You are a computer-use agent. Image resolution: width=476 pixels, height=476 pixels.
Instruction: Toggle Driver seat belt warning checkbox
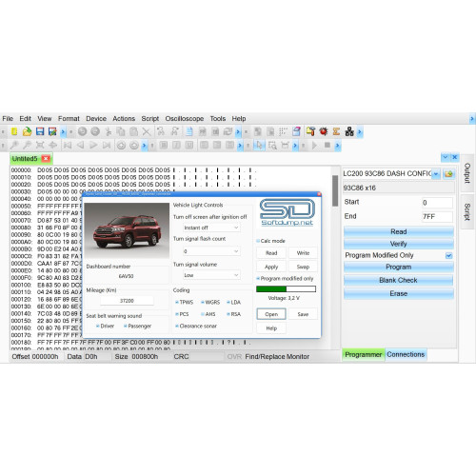[x=98, y=326]
